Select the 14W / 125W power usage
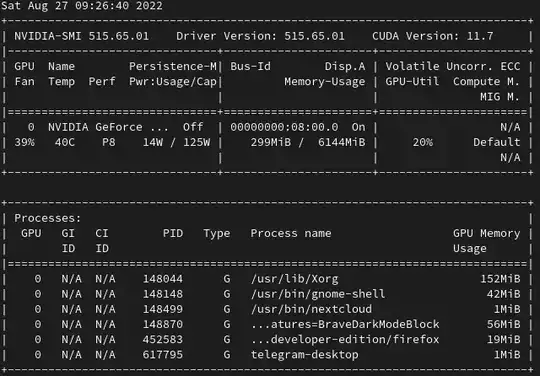 coord(176,142)
